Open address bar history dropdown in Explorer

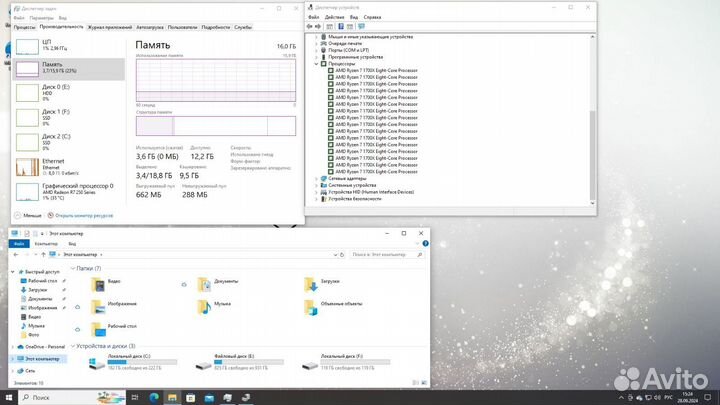pos(335,254)
